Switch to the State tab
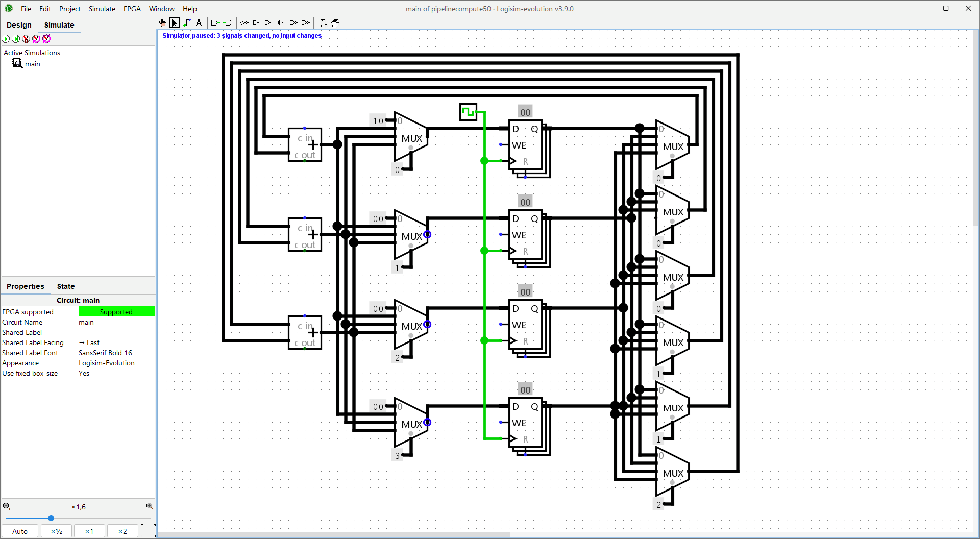This screenshot has height=539, width=980. [66, 286]
